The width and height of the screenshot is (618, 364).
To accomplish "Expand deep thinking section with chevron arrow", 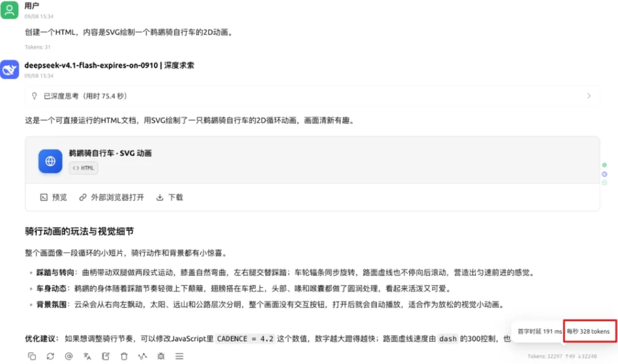I will (x=589, y=96).
